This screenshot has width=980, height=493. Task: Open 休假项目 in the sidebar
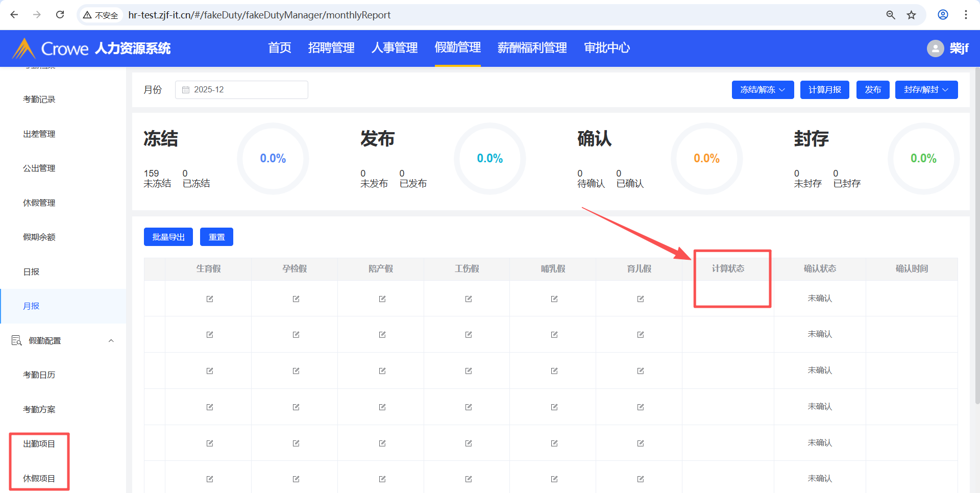coord(39,478)
